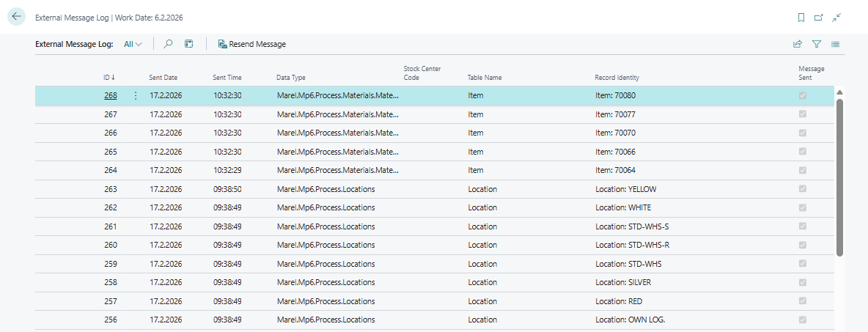Click the Sent Date column header

pos(163,77)
